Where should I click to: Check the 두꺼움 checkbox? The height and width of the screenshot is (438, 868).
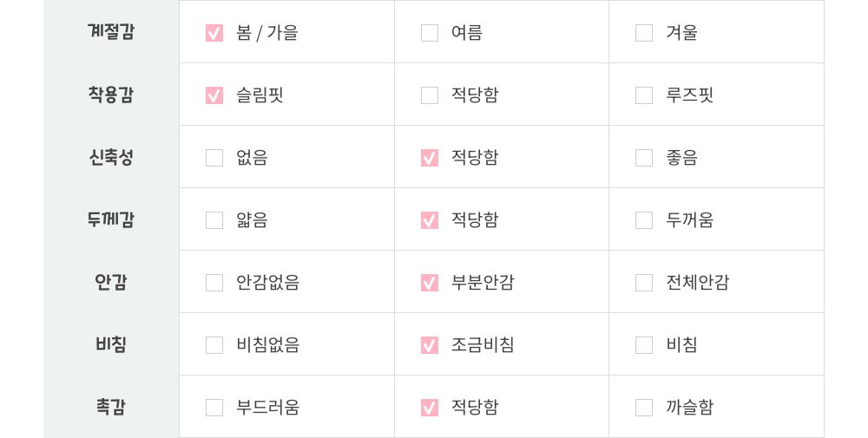pyautogui.click(x=644, y=220)
